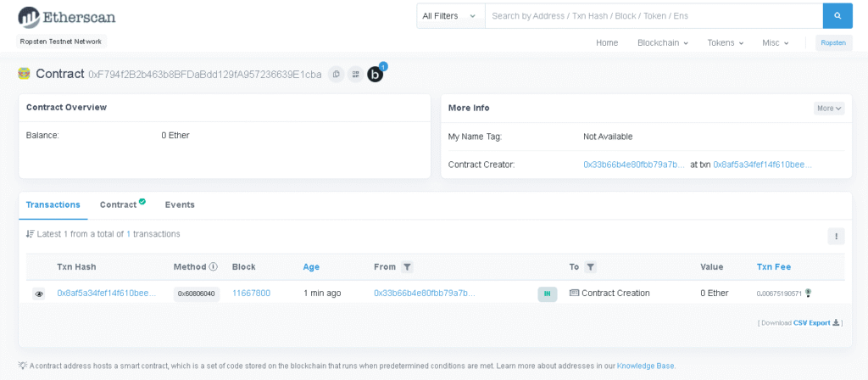Filter transactions by From address

tap(407, 267)
